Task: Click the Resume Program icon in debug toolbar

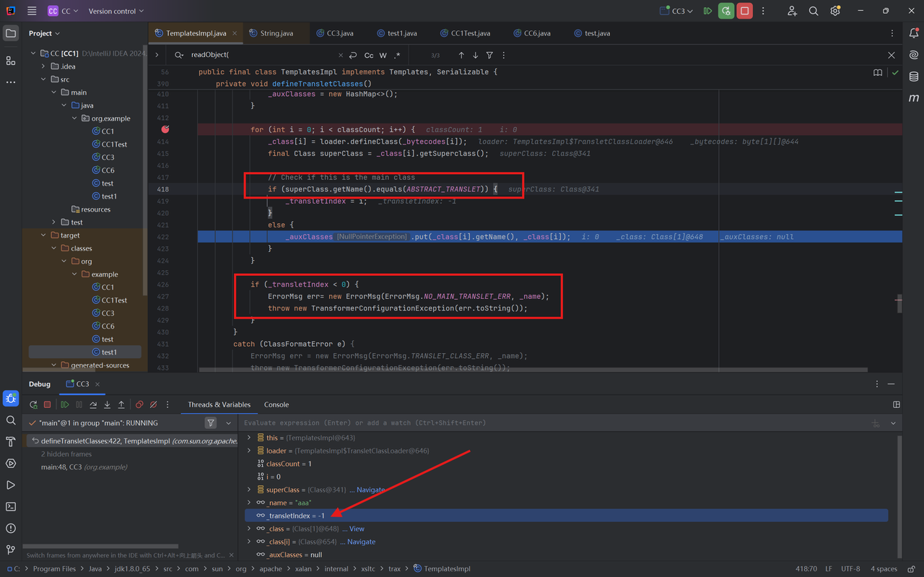Action: point(65,405)
